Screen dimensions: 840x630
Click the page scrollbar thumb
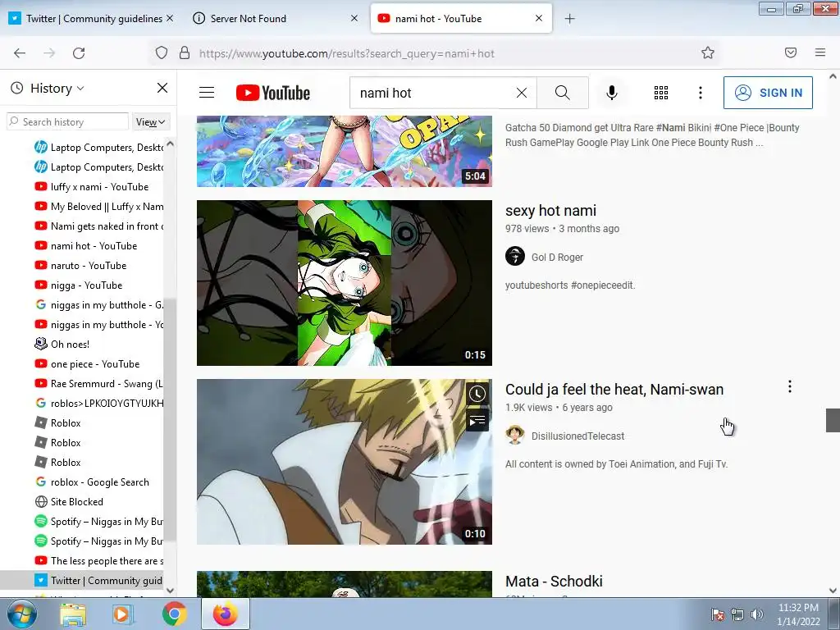pyautogui.click(x=833, y=420)
